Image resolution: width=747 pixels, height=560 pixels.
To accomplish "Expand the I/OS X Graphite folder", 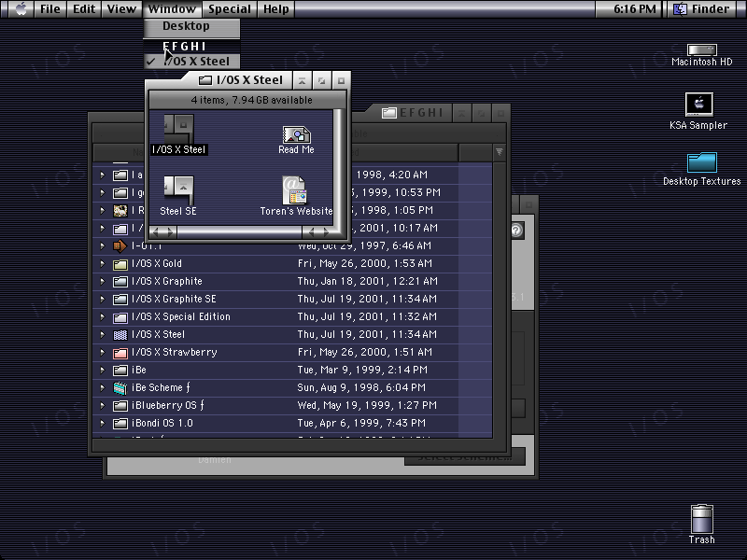I will pos(103,282).
